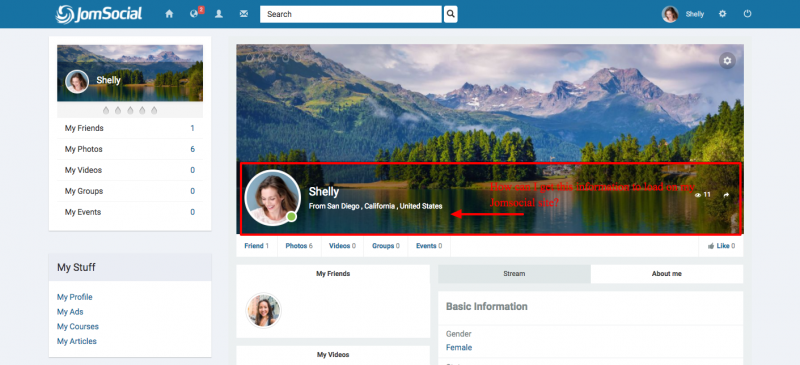Click the My Stuff panel heading
The width and height of the screenshot is (800, 365).
76,267
